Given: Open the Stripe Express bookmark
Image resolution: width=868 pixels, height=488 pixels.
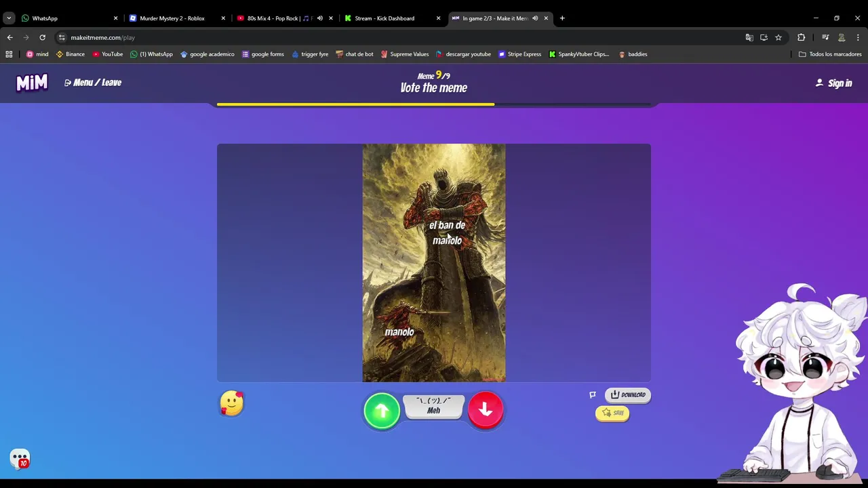Looking at the screenshot, I should coord(519,54).
